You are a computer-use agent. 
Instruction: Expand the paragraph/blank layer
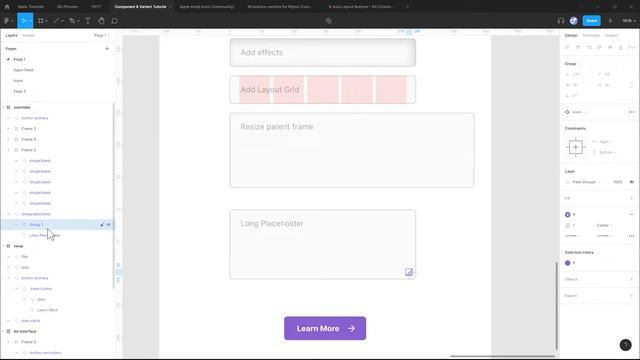click(8, 214)
